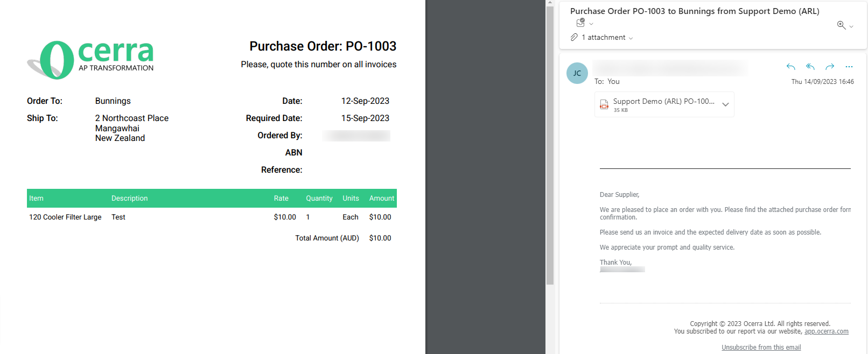This screenshot has height=354, width=868.
Task: Click the Each units cell
Action: coord(351,217)
